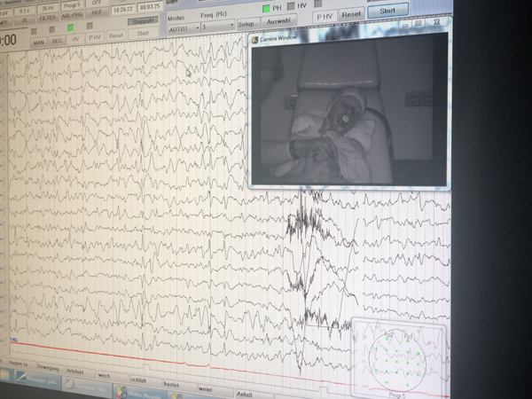This screenshot has width=532, height=399.
Task: Choose the ZK time constant button
Action: [25, 20]
